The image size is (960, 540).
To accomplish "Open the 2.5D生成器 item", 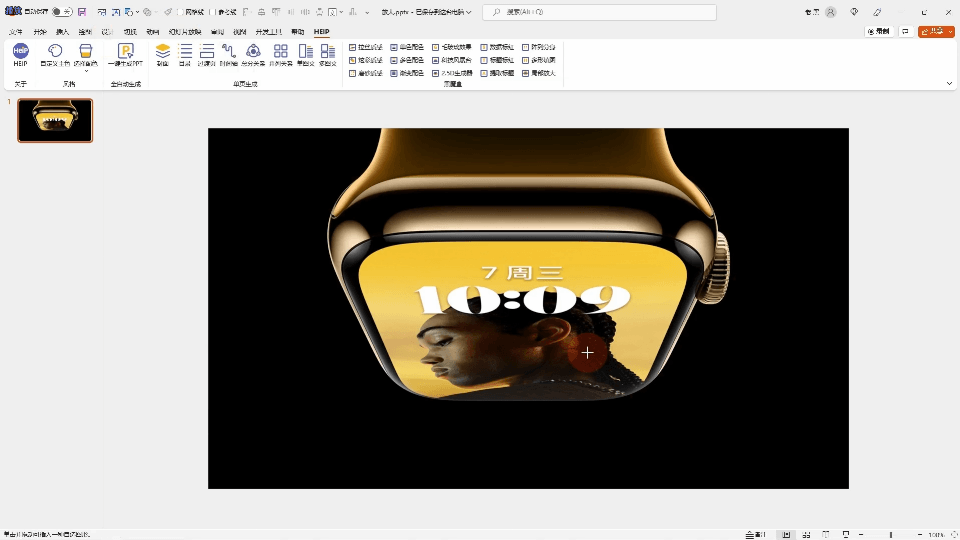I will 452,73.
